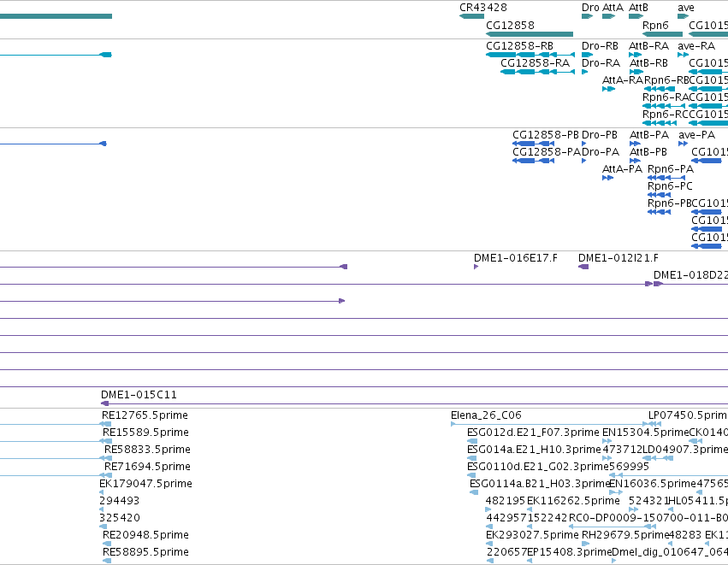Select protein AttA-PA
This screenshot has width=728, height=565.
point(622,169)
